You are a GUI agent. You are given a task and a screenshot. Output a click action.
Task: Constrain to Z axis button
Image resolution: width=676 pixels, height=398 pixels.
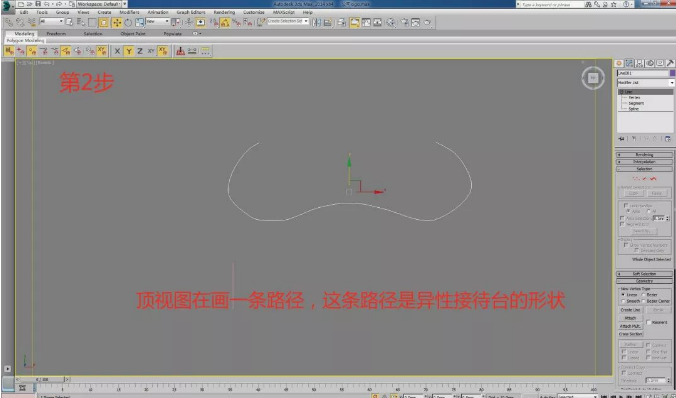[x=140, y=51]
